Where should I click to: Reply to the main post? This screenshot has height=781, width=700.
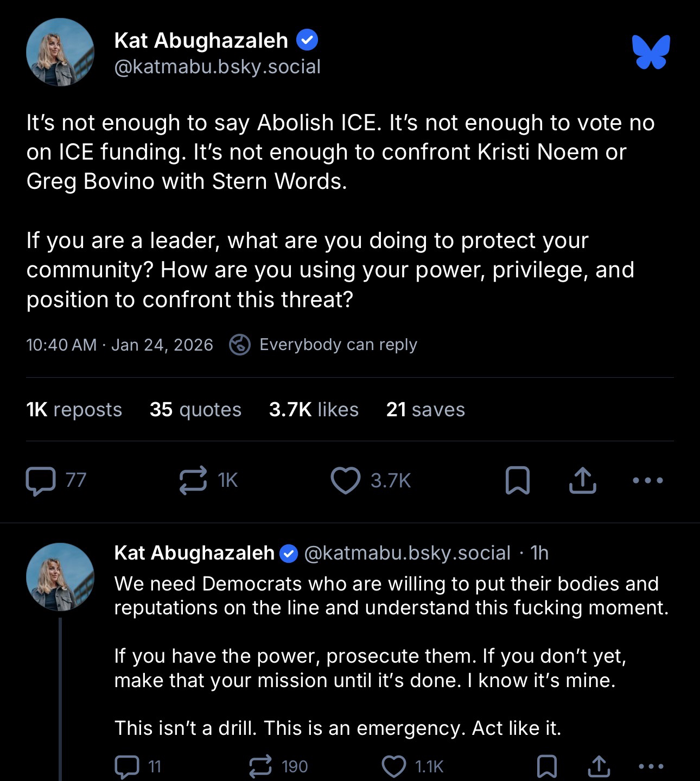[41, 481]
